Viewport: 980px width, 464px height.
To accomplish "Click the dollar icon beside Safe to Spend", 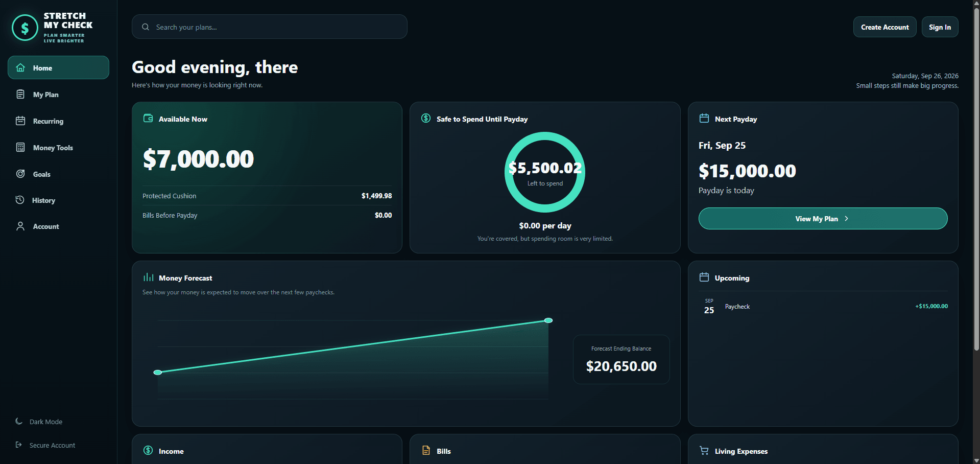I will (x=426, y=118).
